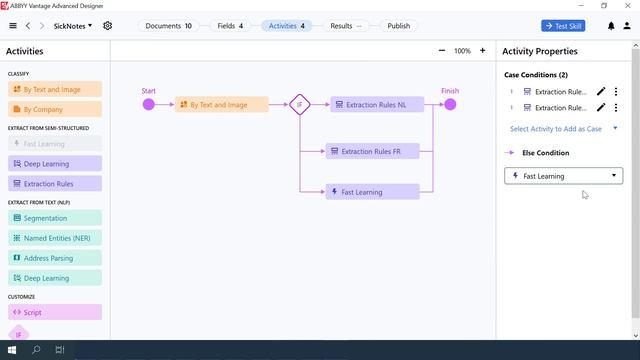This screenshot has height=360, width=640.
Task: Switch to the Results tab
Action: tap(346, 26)
